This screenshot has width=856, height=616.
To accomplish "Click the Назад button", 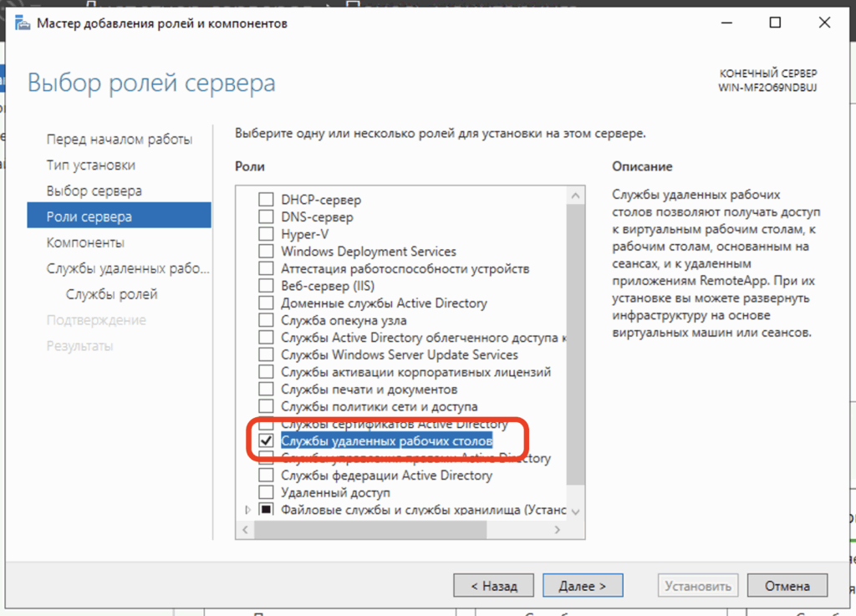I will (493, 586).
